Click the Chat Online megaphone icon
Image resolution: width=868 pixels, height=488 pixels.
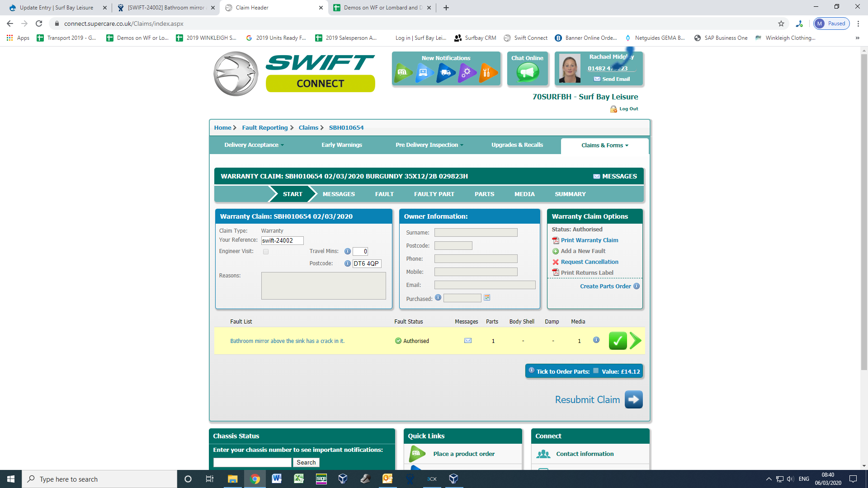(x=527, y=72)
